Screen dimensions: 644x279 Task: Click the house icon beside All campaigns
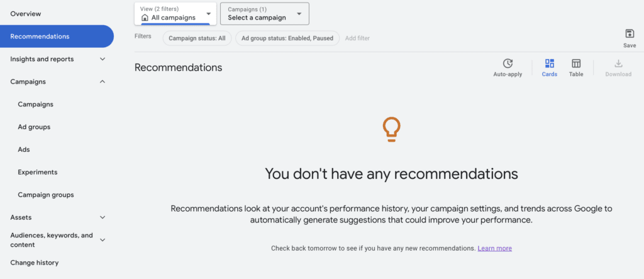coord(145,18)
